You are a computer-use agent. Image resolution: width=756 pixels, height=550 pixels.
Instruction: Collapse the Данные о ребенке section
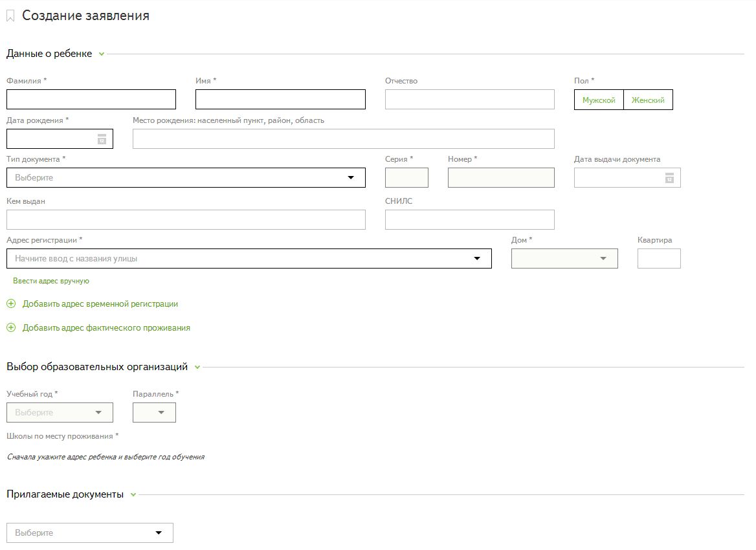pos(102,54)
